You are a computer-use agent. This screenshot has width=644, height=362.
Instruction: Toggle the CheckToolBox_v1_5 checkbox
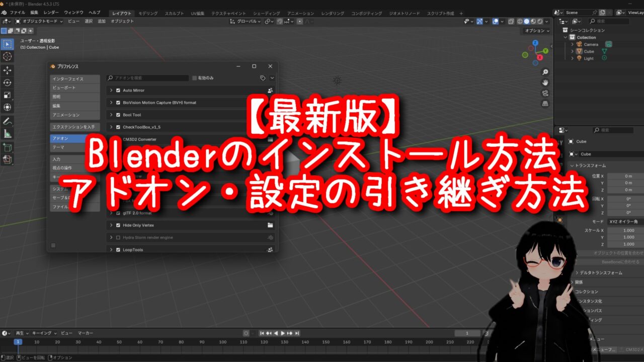point(118,127)
